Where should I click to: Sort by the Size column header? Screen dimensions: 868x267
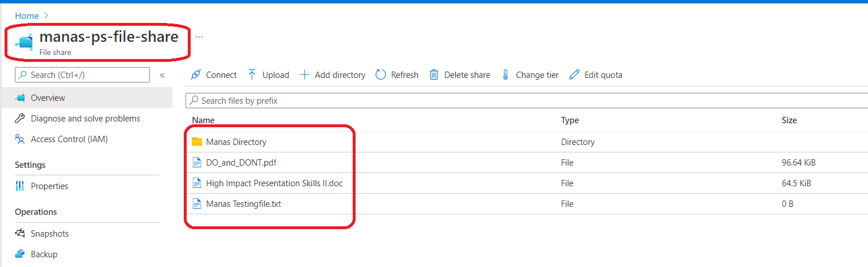(x=789, y=120)
